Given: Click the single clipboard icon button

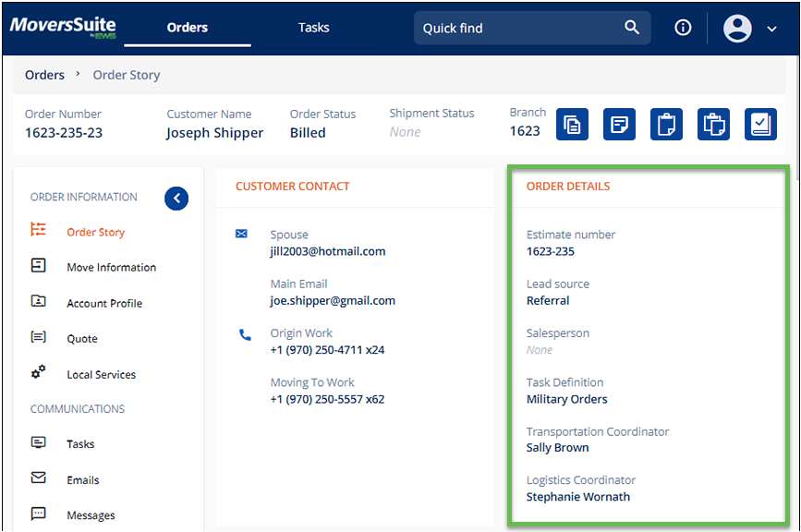Looking at the screenshot, I should pyautogui.click(x=666, y=124).
